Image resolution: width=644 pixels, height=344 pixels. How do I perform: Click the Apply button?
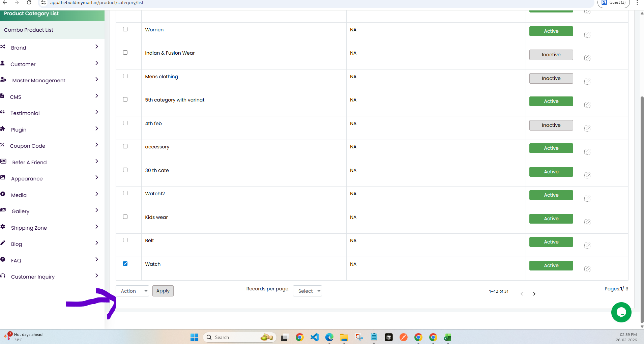point(163,291)
